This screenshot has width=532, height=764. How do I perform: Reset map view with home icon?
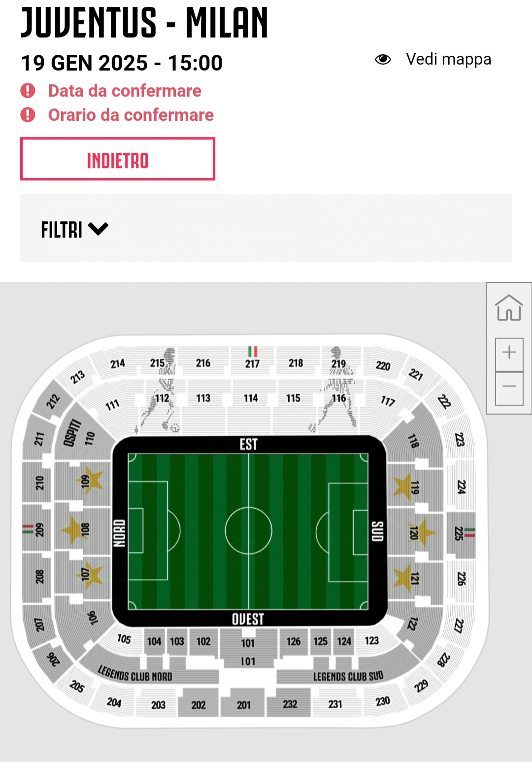[509, 308]
